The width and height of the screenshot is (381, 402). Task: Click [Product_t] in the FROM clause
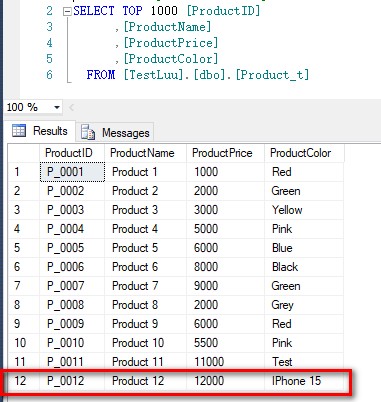273,75
